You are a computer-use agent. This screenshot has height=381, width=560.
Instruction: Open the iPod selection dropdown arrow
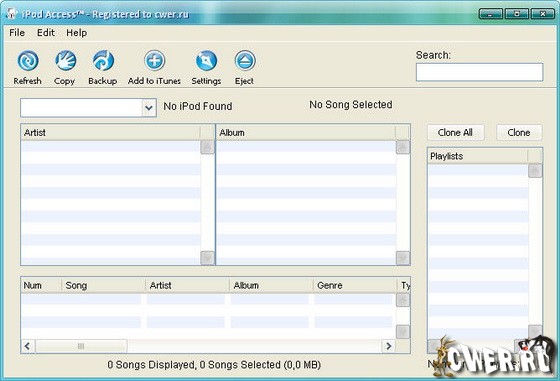pyautogui.click(x=149, y=107)
